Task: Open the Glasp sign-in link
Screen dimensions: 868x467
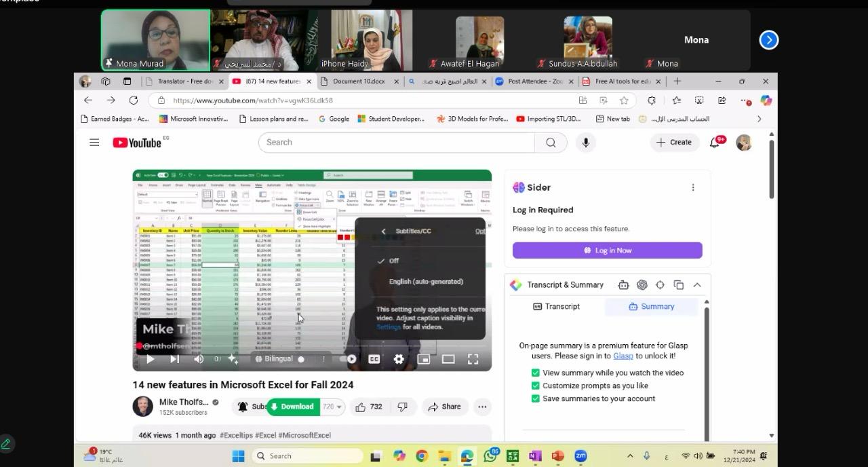Action: 623,356
